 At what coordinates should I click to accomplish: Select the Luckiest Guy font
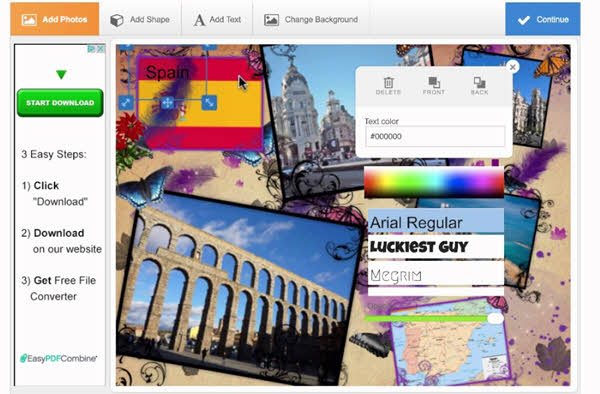(436, 247)
